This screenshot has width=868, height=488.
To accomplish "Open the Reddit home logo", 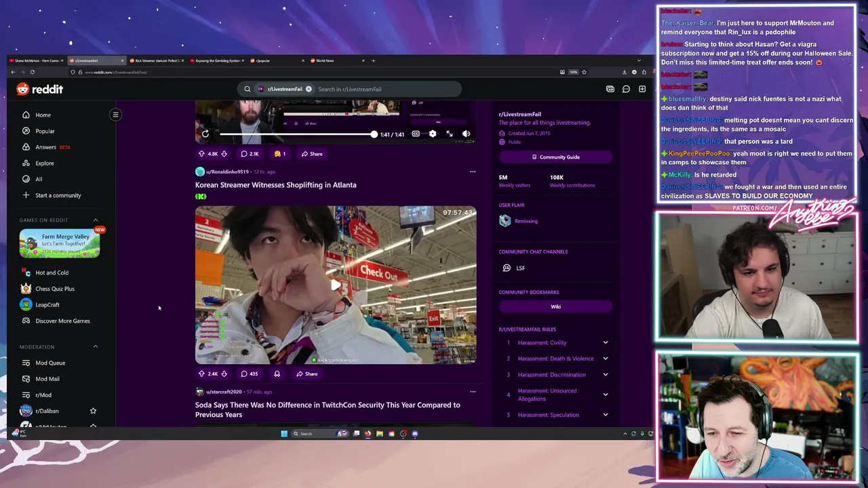I will [39, 89].
